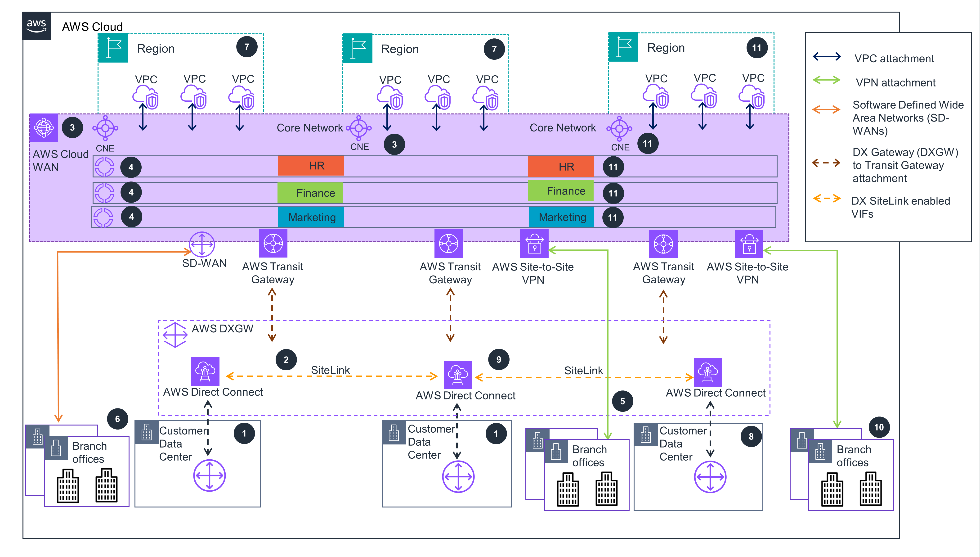The image size is (980, 557).
Task: Click the rightmost CNE icon near step 11
Action: point(619,129)
